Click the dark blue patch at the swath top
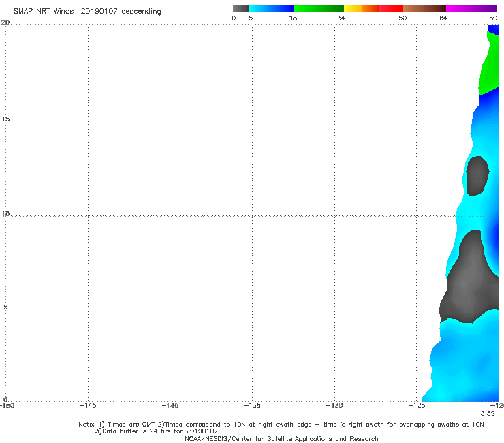The height and width of the screenshot is (443, 504). point(494,29)
